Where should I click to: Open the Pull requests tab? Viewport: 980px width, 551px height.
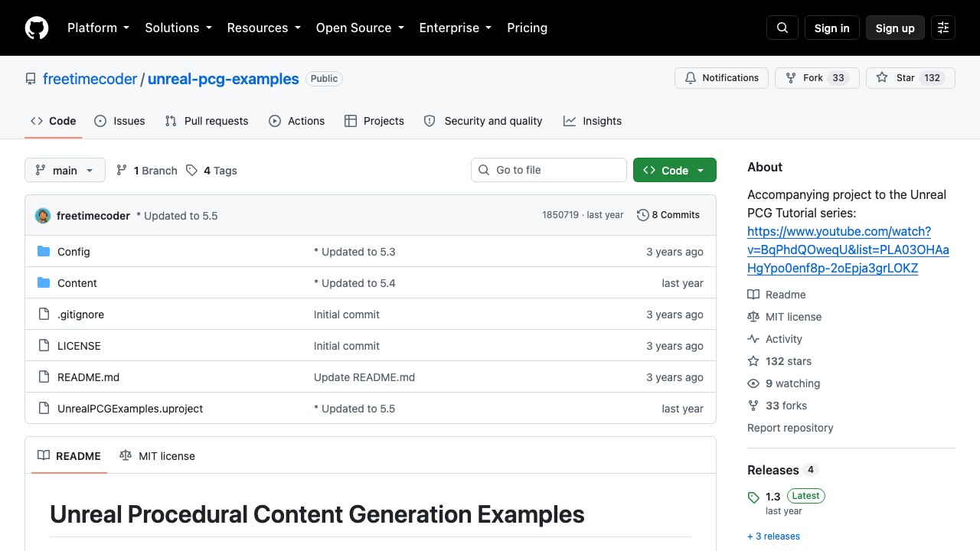207,121
